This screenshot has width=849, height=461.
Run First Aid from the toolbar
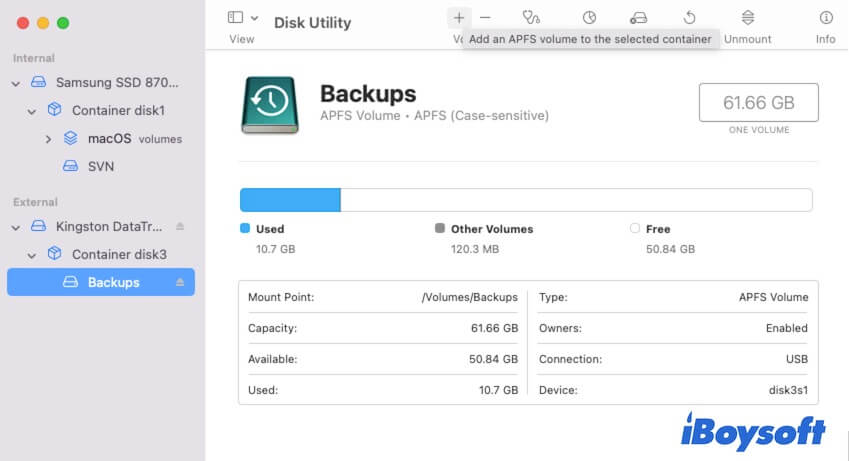(531, 18)
